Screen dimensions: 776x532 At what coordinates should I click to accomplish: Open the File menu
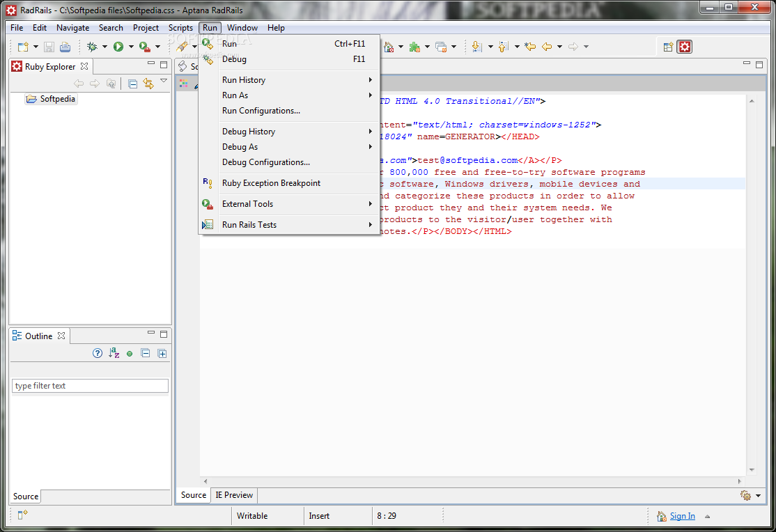coord(17,28)
